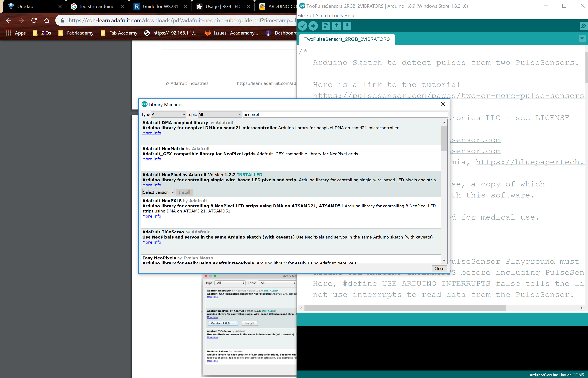Save sketch using the Save icon
588x378 pixels.
[347, 26]
